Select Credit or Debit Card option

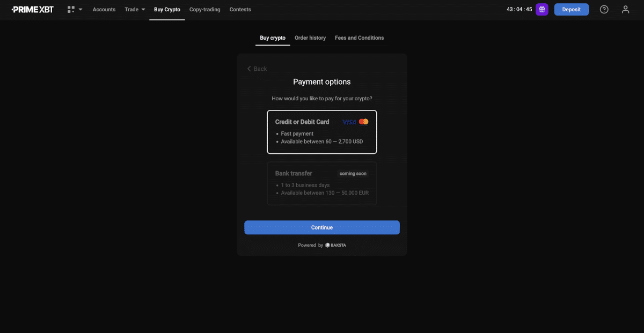point(322,132)
